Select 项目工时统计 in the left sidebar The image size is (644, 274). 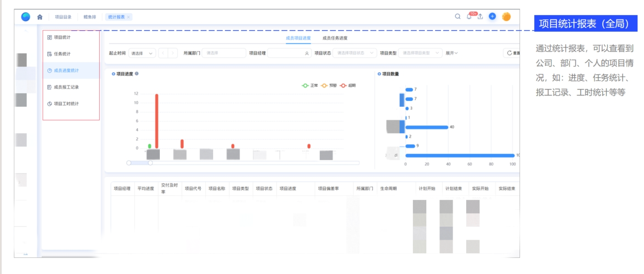coord(66,104)
